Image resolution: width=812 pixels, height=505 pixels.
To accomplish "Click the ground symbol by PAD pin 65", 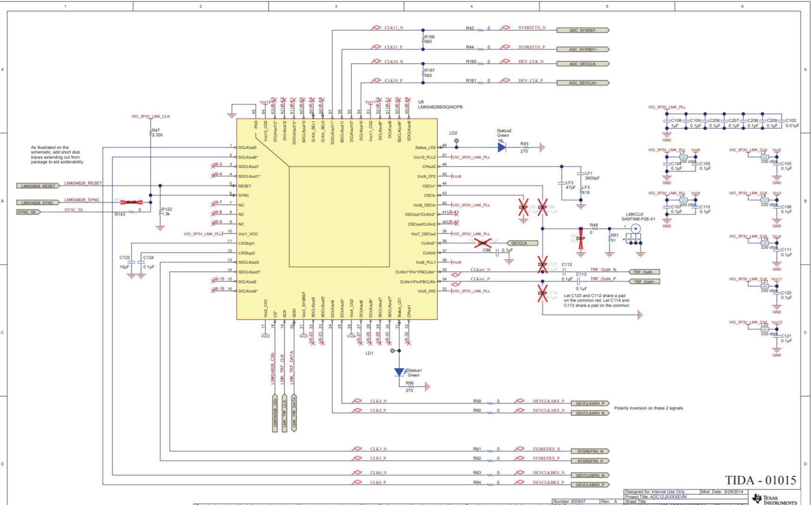I will click(231, 115).
